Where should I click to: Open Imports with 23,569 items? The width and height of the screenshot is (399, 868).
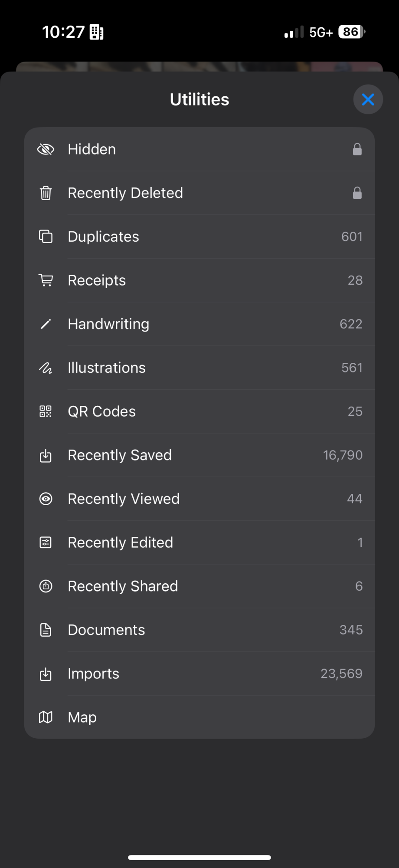pos(199,674)
